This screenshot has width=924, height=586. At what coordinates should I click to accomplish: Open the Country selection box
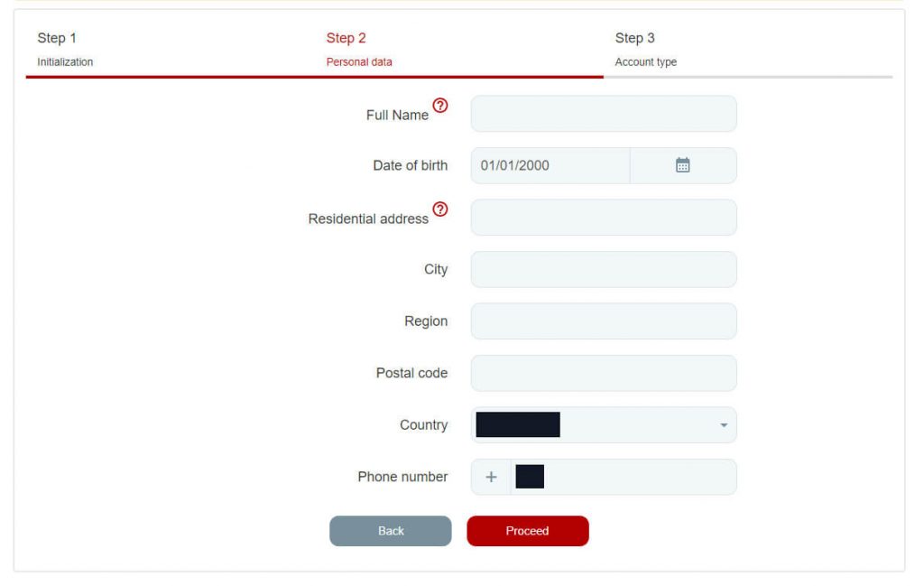tap(603, 425)
